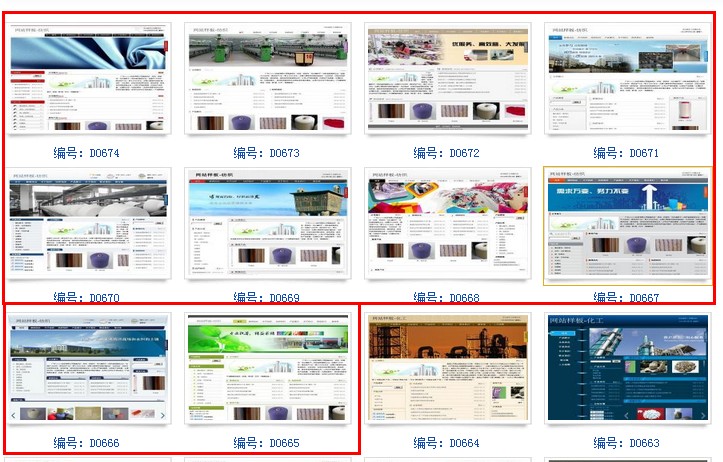This screenshot has width=723, height=462.
Task: Click the label text 编号: D0673
Action: tap(267, 153)
